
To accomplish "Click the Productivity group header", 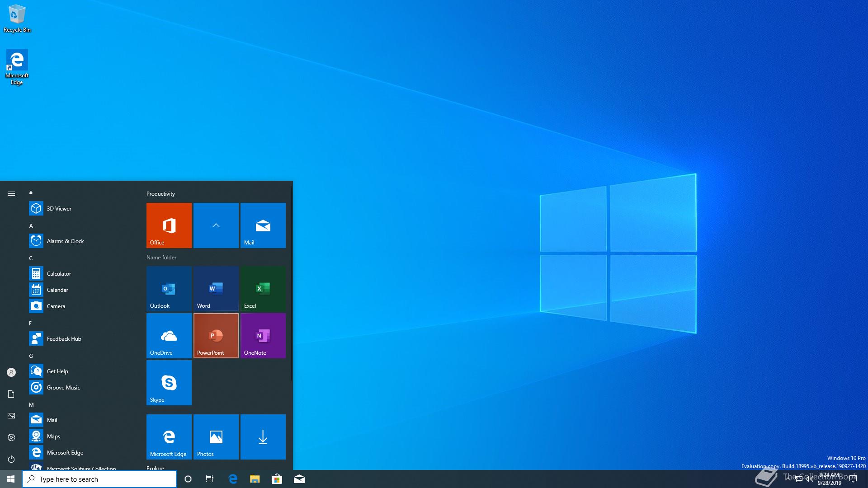I will tap(160, 193).
